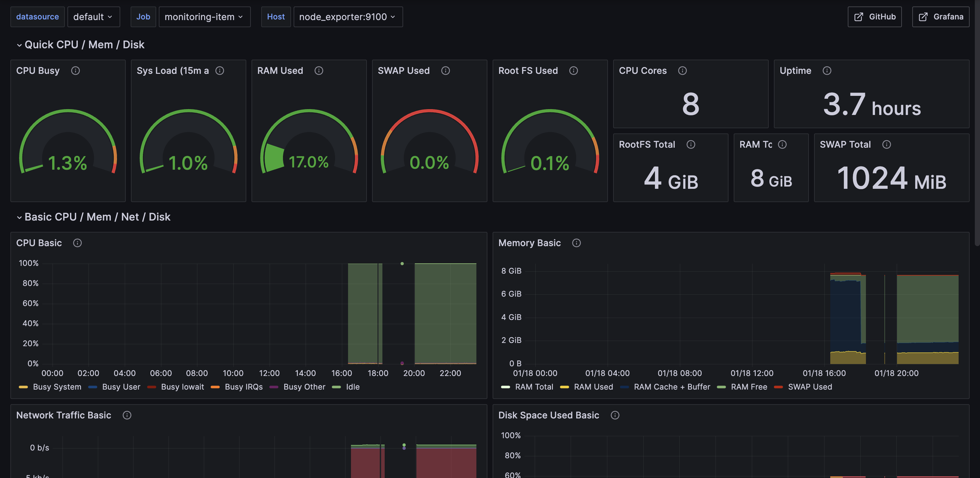
Task: Click the CPU Cores value 8
Action: [691, 104]
